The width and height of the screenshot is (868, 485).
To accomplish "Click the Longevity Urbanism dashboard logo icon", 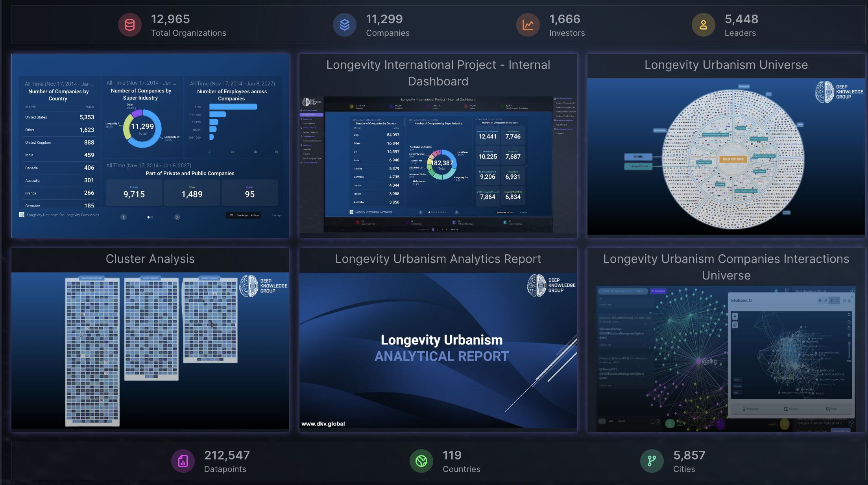I will [x=22, y=215].
